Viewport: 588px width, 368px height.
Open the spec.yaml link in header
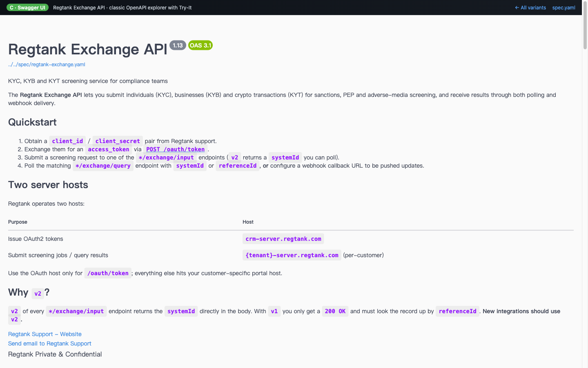(563, 7)
